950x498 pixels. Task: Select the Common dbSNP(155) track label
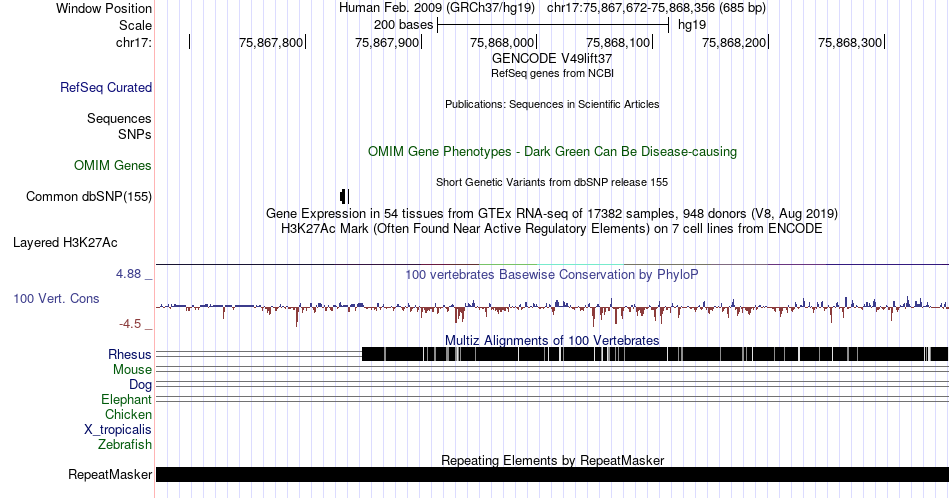[x=89, y=196]
